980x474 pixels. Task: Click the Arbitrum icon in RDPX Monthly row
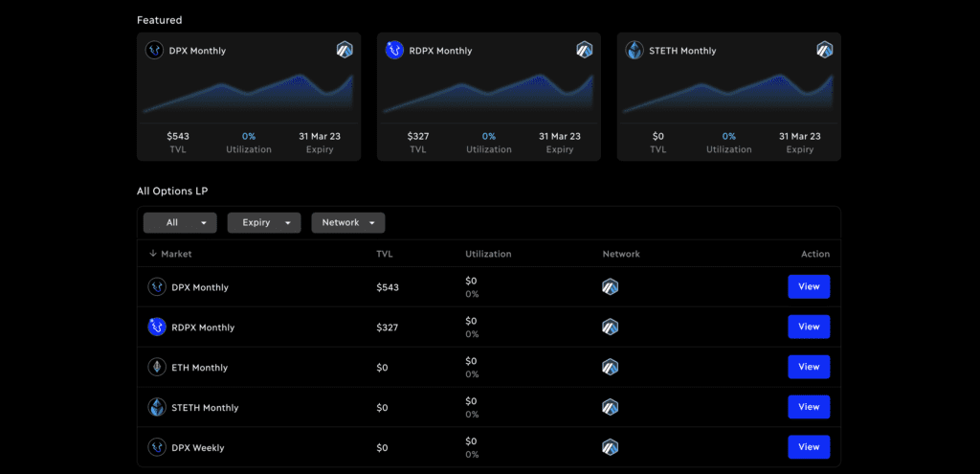coord(610,327)
